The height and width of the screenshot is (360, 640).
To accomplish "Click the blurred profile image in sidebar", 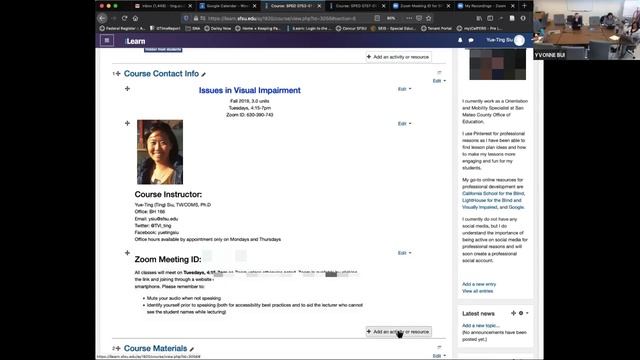I will (498, 64).
